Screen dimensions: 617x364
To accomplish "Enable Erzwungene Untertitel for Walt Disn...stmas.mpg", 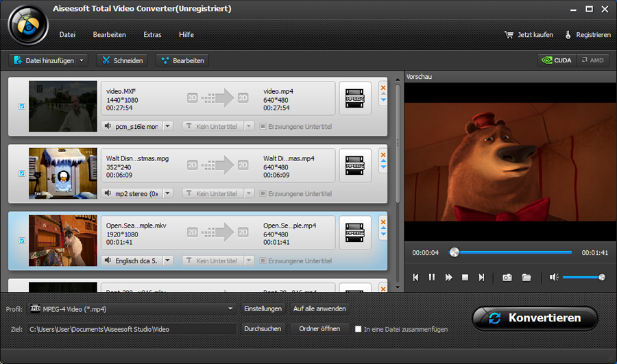I will point(263,193).
